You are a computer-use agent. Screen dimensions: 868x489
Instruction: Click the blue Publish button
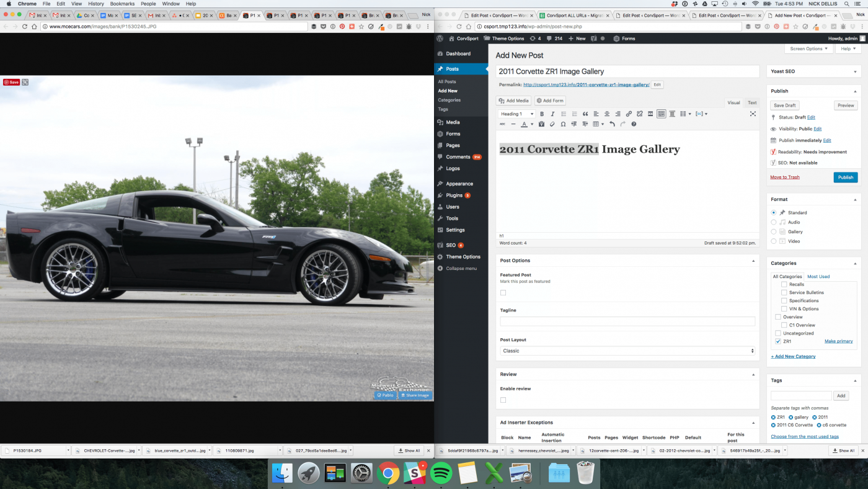pos(846,177)
